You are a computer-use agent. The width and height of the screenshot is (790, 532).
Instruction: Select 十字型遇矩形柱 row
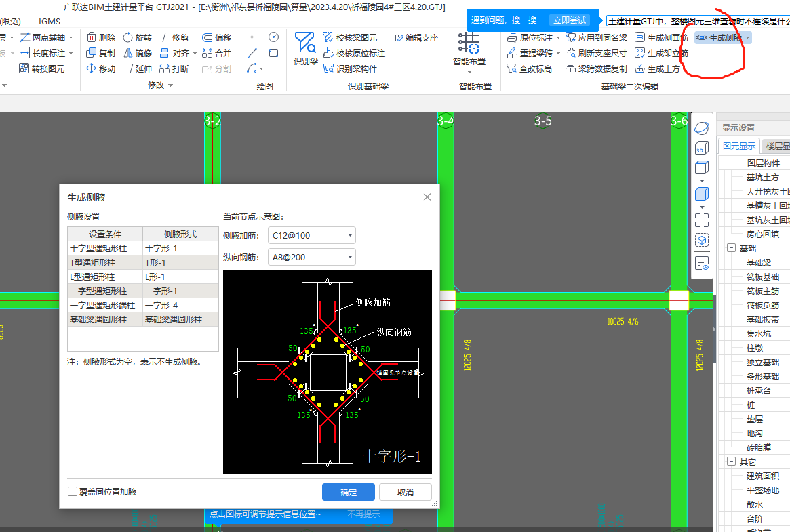tap(143, 249)
